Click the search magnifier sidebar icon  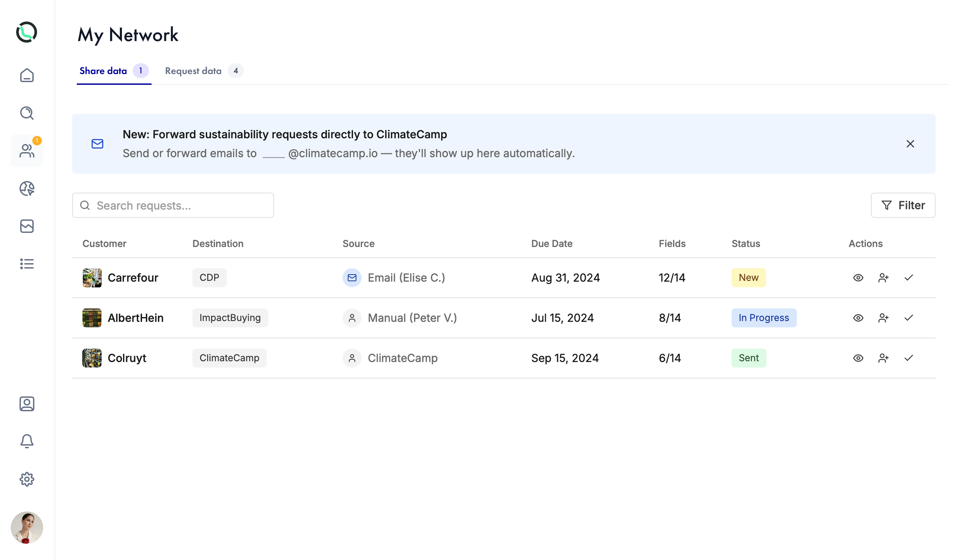pyautogui.click(x=27, y=113)
